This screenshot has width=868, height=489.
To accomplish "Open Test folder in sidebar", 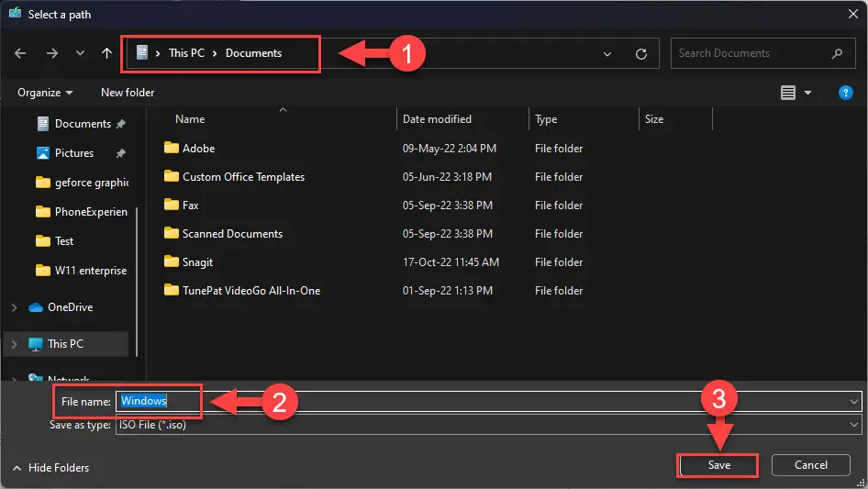I will [64, 241].
